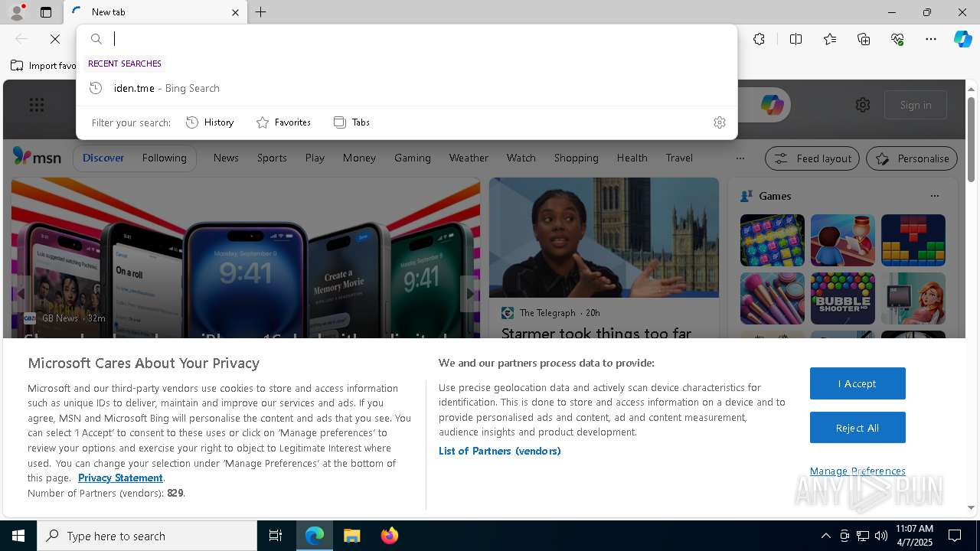Screen dimensions: 980x551
Task: Open the Sports category
Action: (x=272, y=158)
